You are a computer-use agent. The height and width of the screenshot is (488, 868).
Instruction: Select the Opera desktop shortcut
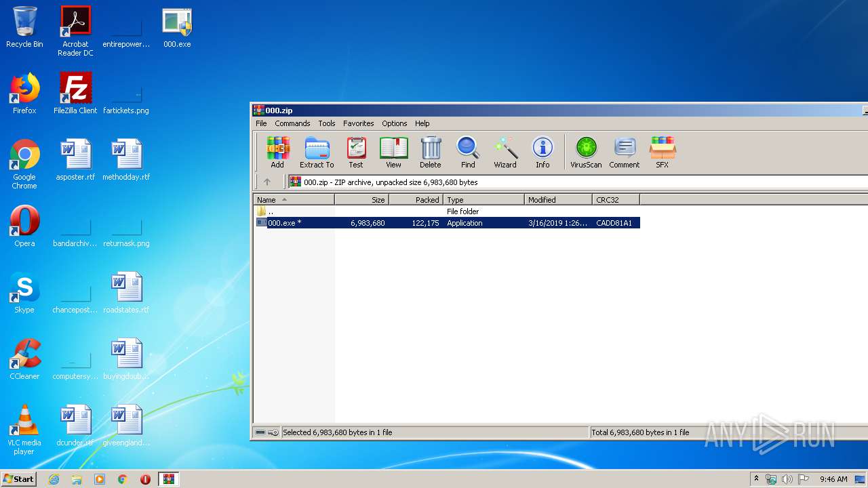pyautogui.click(x=24, y=226)
